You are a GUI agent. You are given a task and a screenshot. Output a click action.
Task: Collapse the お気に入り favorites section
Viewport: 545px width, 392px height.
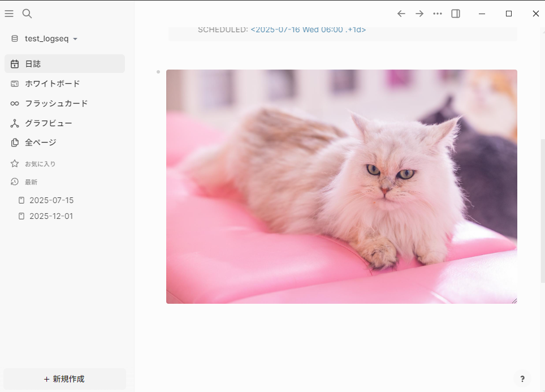click(40, 164)
